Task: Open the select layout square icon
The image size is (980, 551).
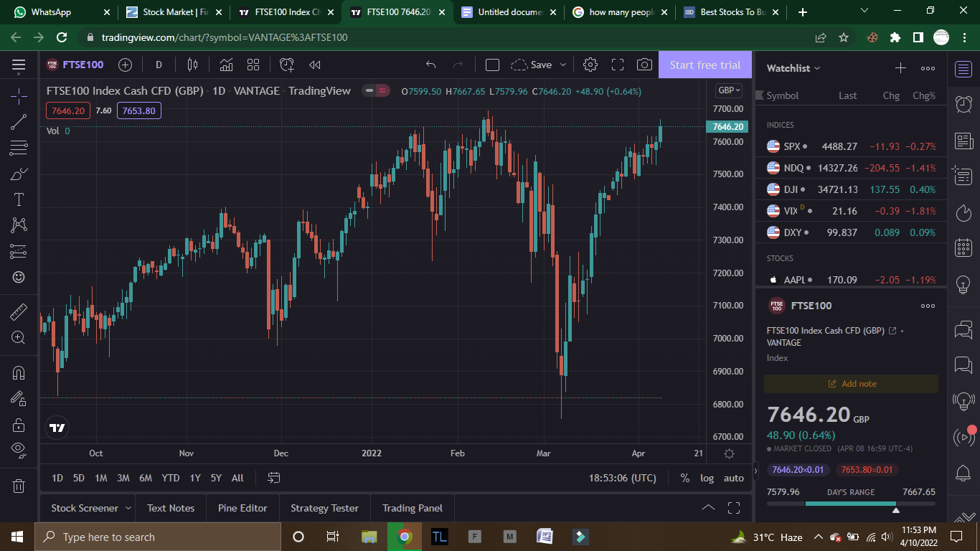Action: 492,65
